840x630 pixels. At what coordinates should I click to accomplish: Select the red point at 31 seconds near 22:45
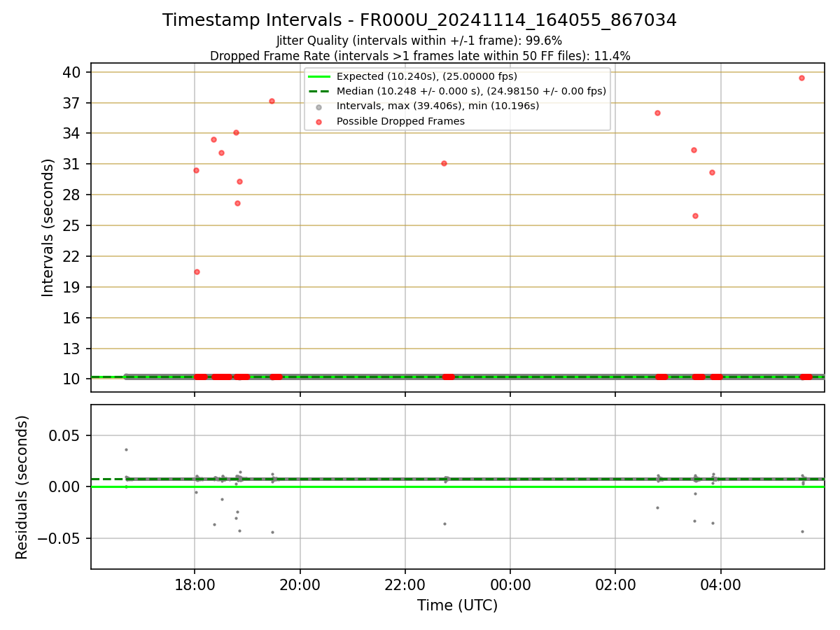(444, 163)
